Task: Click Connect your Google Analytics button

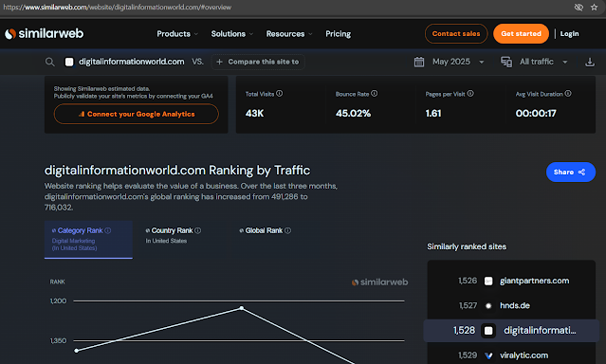Action: pyautogui.click(x=137, y=114)
